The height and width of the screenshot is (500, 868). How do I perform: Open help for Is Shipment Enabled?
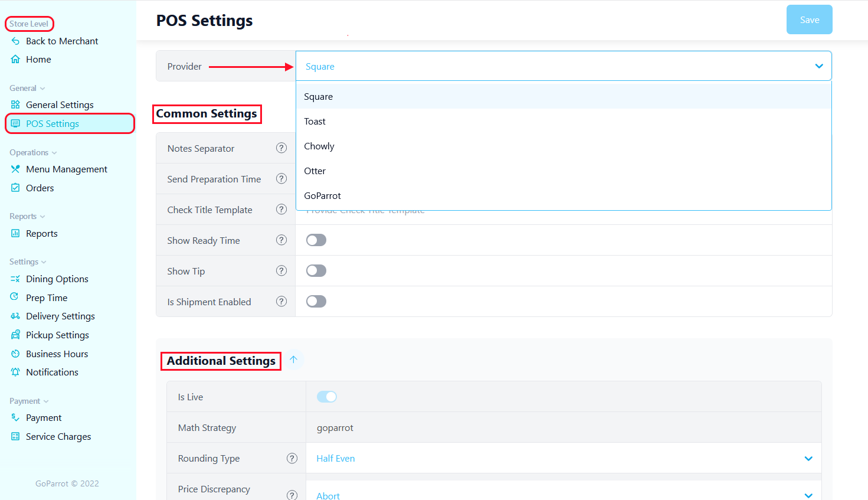pyautogui.click(x=281, y=302)
